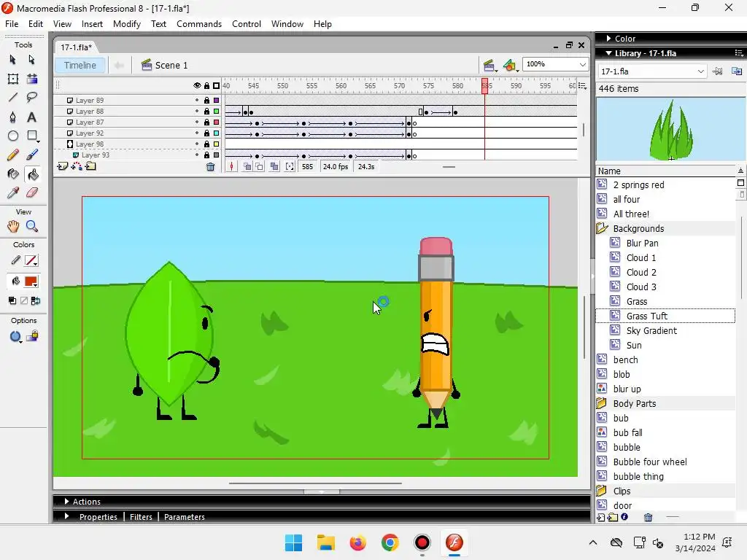Select the Gradient Transform tool
747x560 pixels.
click(32, 79)
